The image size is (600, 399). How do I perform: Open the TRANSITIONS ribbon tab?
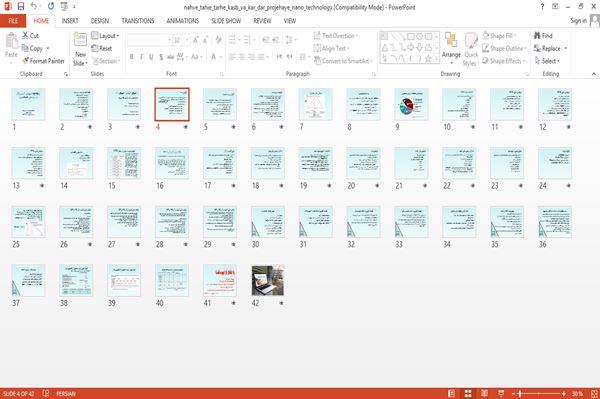(138, 21)
